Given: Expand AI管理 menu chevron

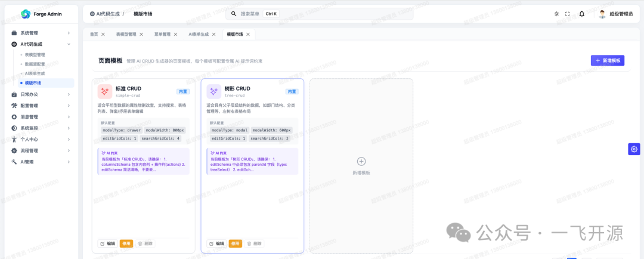Looking at the screenshot, I should tap(69, 162).
